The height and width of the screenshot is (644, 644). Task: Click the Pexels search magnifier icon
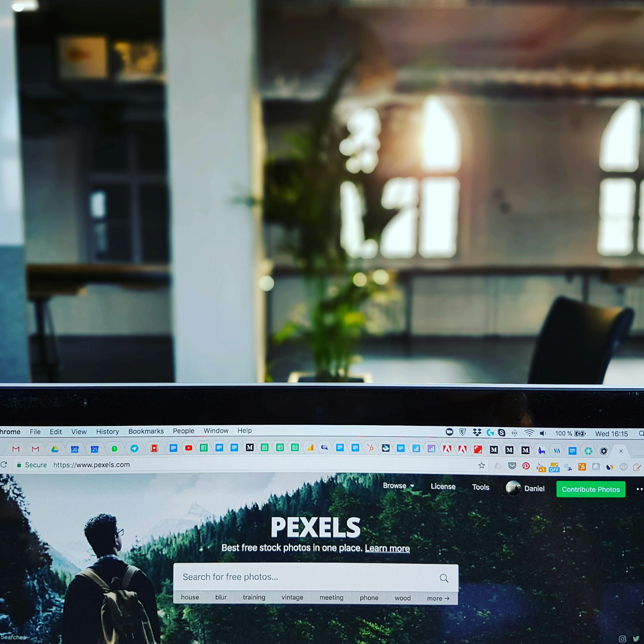445,577
